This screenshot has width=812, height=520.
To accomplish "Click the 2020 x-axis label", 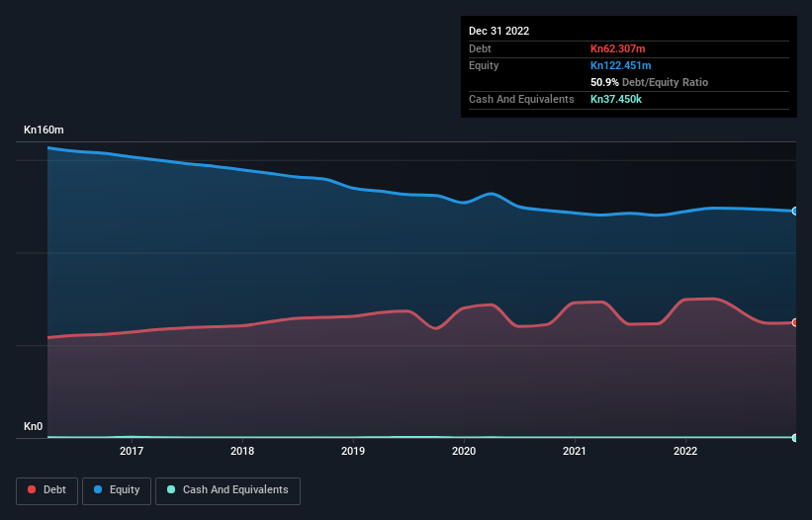I will click(x=464, y=451).
